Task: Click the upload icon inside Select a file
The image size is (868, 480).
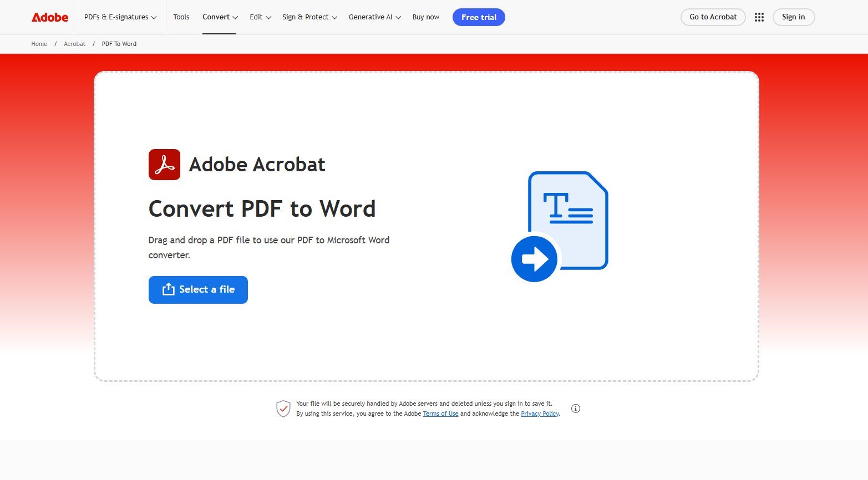Action: click(168, 289)
